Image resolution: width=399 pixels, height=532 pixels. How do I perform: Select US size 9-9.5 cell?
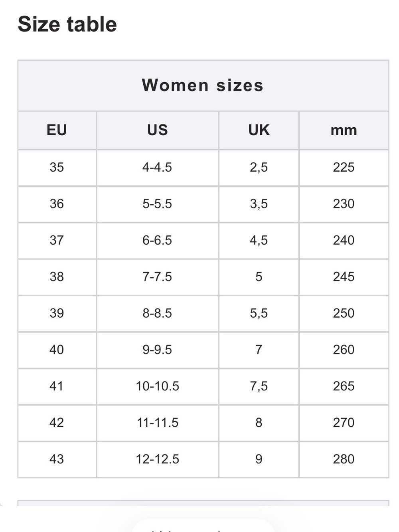pyautogui.click(x=157, y=350)
